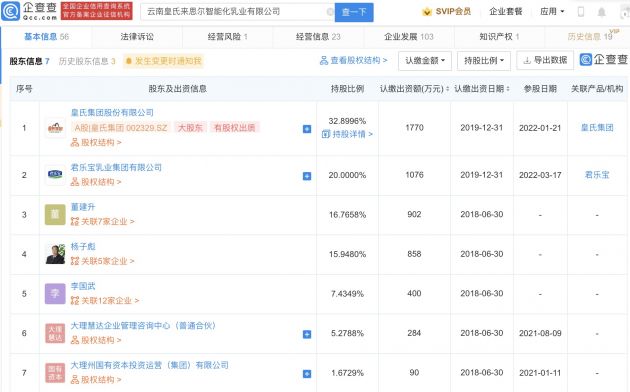
Task: Open 关联12家企业 link for 李国武
Action: [105, 300]
